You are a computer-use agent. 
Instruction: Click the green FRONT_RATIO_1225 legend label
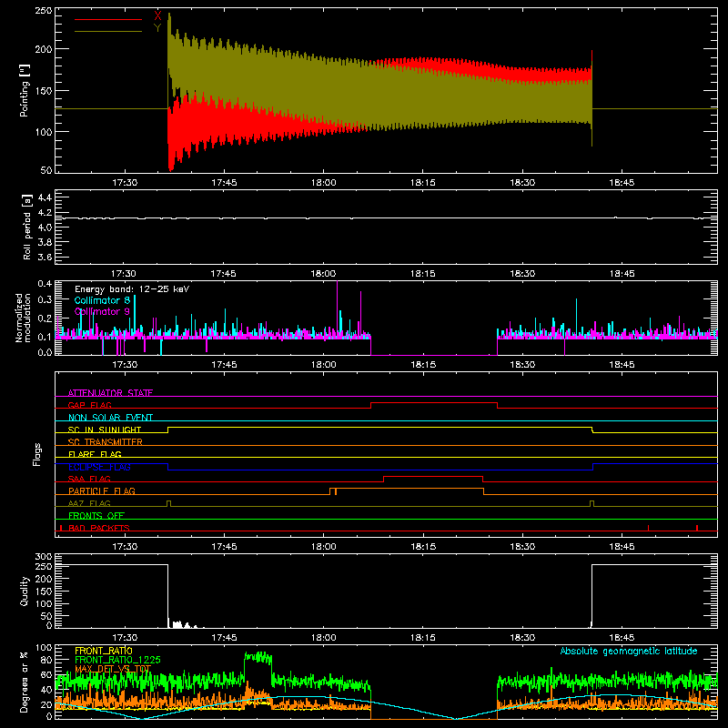coord(117,660)
